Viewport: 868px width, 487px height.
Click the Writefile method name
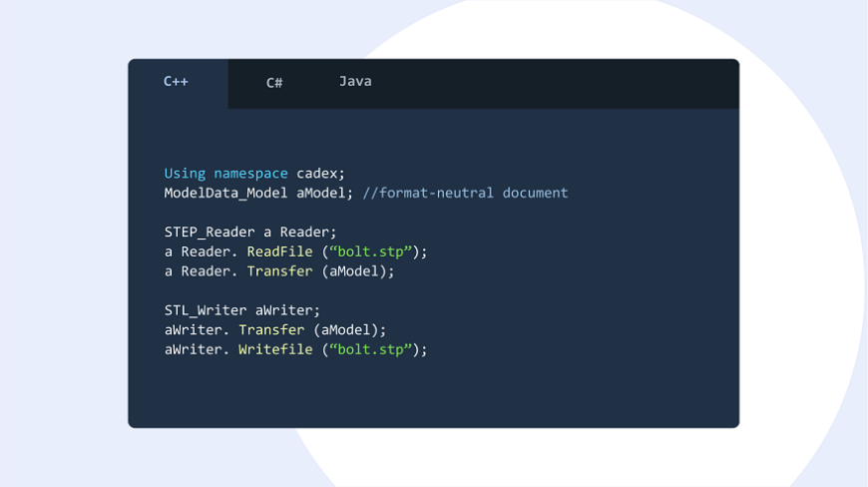pos(275,349)
